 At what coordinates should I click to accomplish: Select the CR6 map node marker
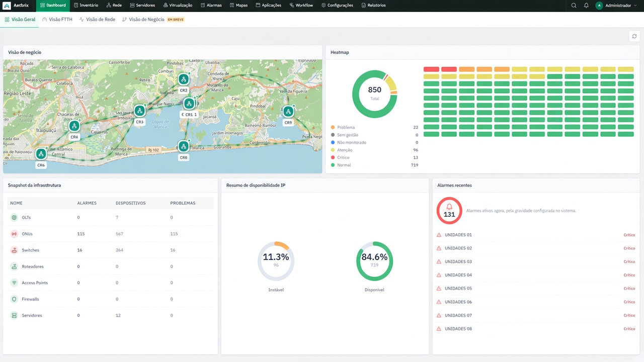pyautogui.click(x=41, y=154)
